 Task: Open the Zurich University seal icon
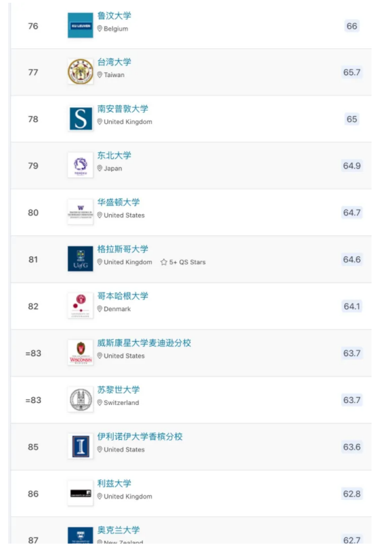click(80, 400)
